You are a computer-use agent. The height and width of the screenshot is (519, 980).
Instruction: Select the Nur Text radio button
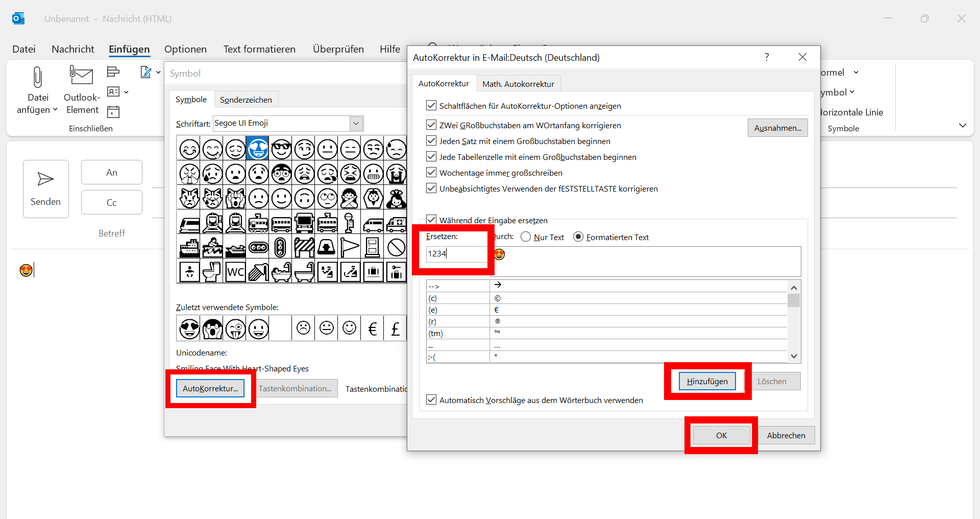point(526,237)
